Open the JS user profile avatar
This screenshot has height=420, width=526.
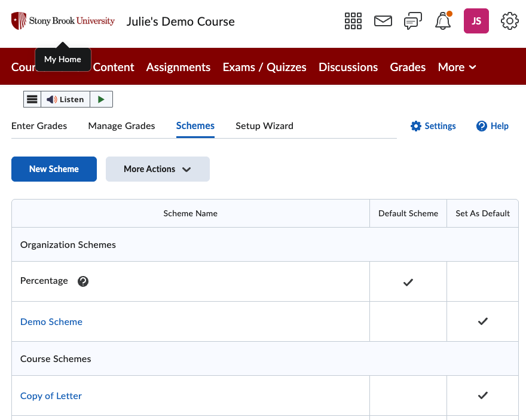pyautogui.click(x=476, y=21)
